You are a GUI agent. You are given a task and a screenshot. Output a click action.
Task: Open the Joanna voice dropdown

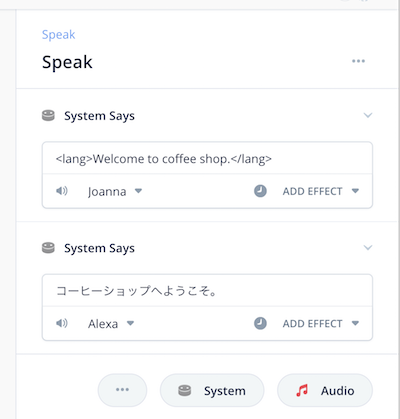115,191
